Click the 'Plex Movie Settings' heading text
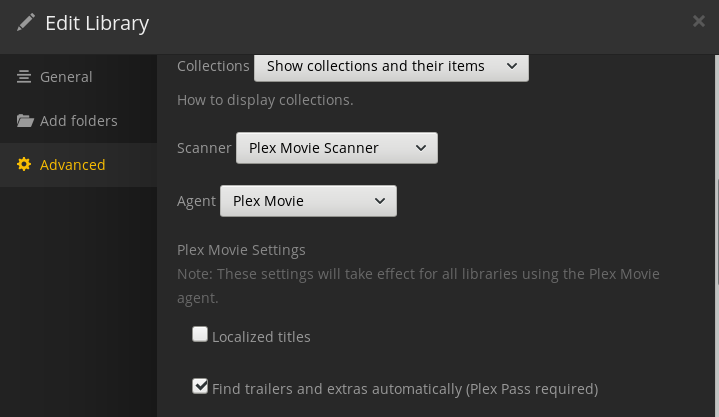Image resolution: width=719 pixels, height=417 pixels. tap(241, 250)
